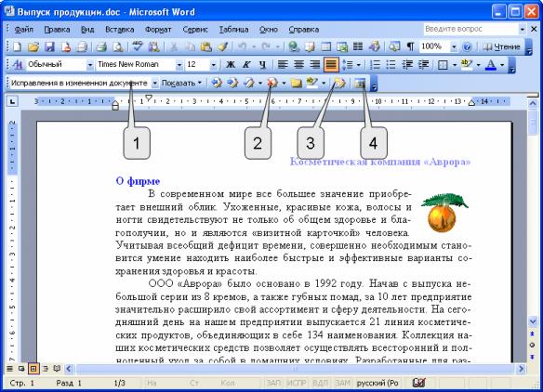Click the tab alignment selector at ruler corner
The width and height of the screenshot is (543, 392).
pyautogui.click(x=12, y=102)
